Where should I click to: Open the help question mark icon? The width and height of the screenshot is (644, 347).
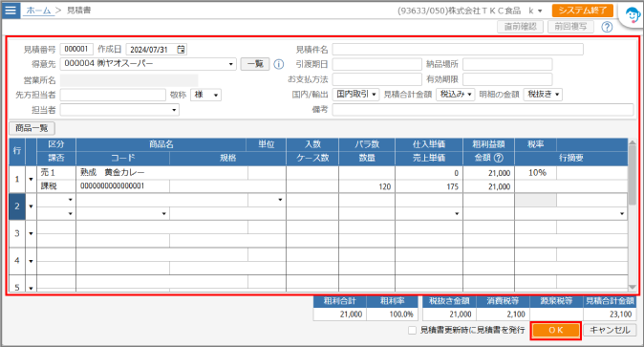coord(607,27)
